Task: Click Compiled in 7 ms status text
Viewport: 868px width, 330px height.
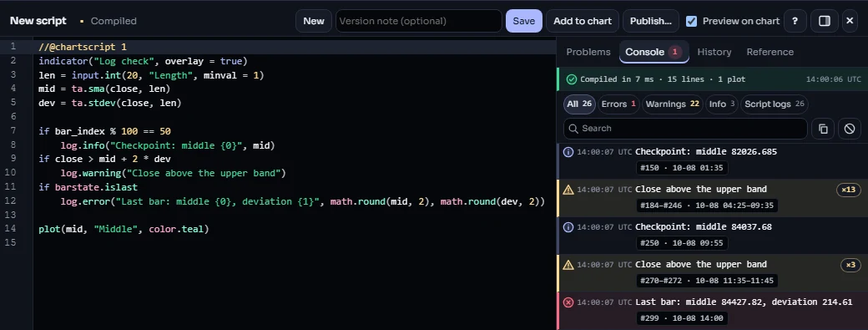Action: pos(663,79)
